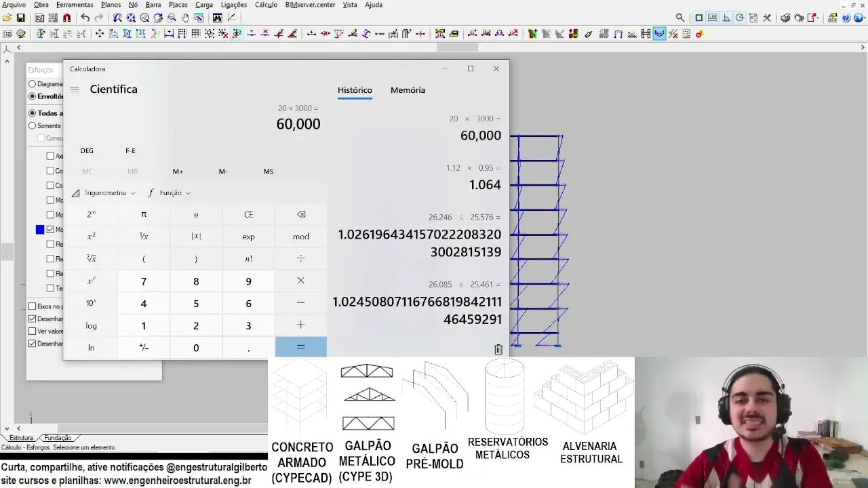Select the move arrows tool in second toolbar
Image resolution: width=868 pixels, height=488 pixels.
[100, 33]
